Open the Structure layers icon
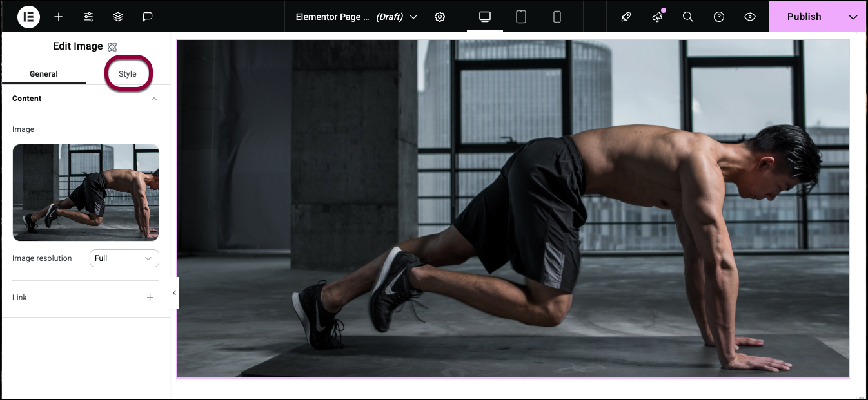This screenshot has height=400, width=868. [118, 17]
